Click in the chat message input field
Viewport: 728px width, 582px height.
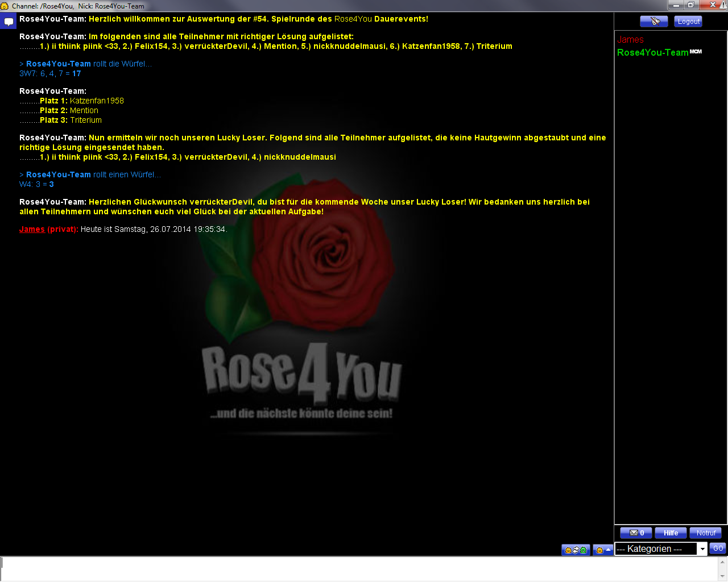(x=358, y=568)
